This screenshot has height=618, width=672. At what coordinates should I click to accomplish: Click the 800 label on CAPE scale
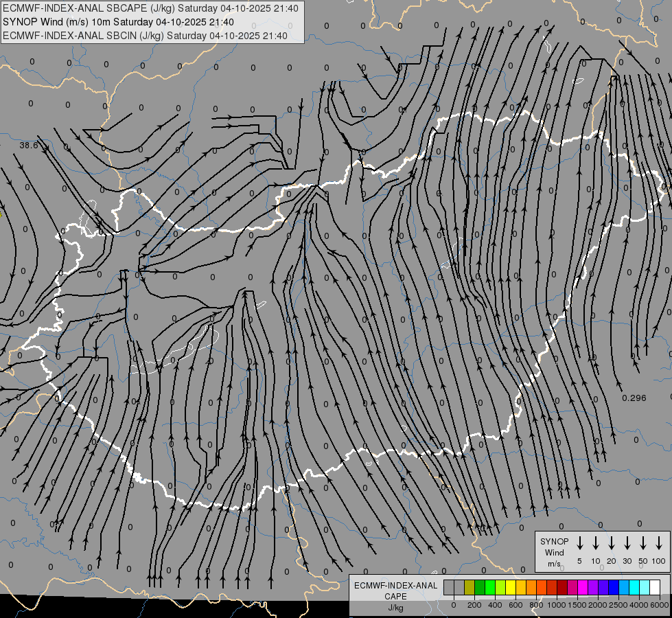536,605
